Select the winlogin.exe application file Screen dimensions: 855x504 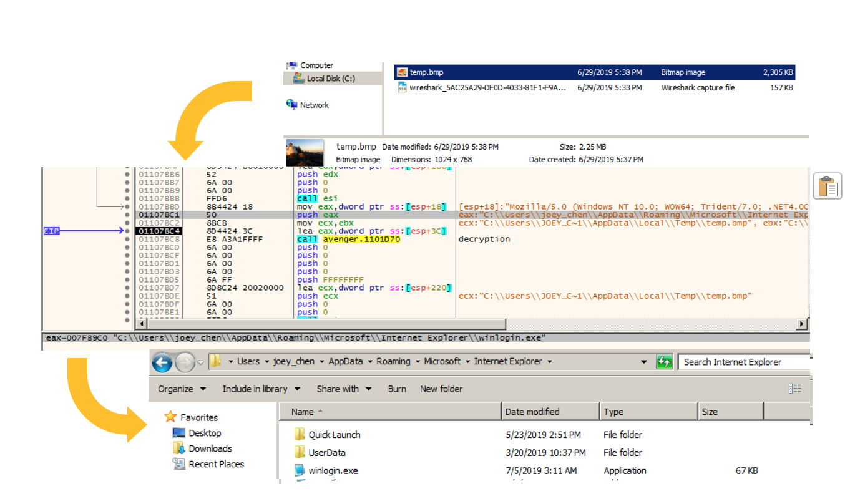[x=333, y=471]
